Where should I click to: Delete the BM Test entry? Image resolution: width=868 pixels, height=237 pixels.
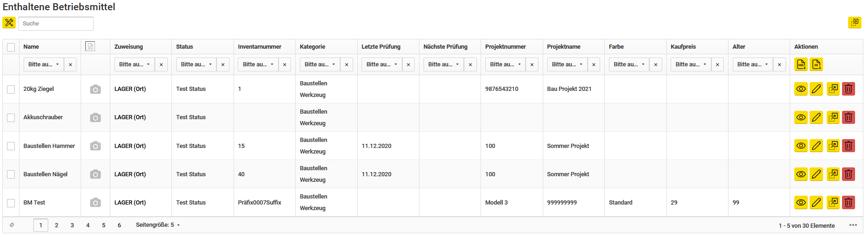click(x=849, y=202)
